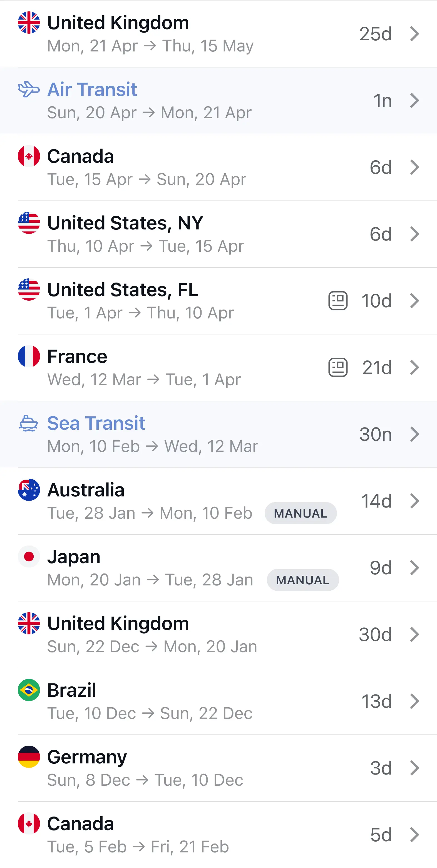Open the United States, NY chevron

414,234
